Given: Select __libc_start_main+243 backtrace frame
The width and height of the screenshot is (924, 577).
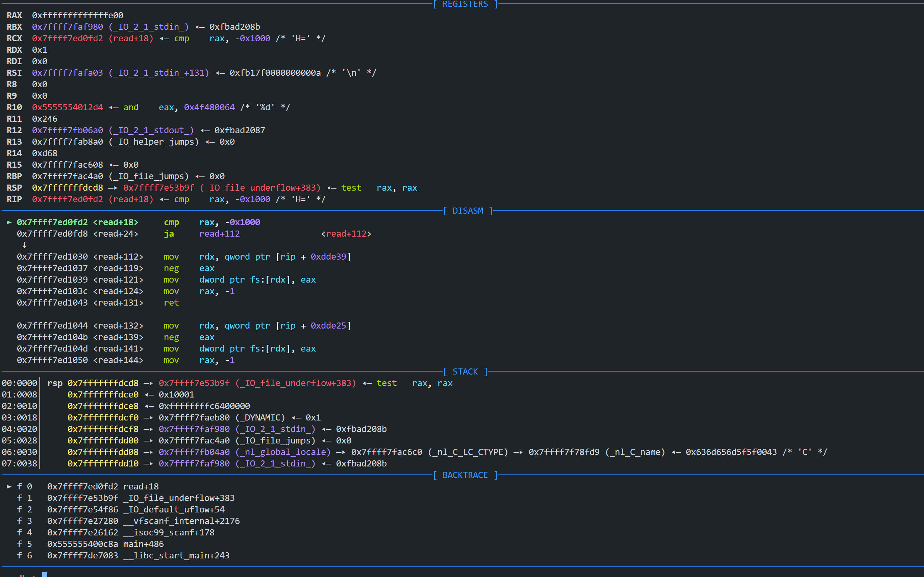Looking at the screenshot, I should [x=177, y=555].
